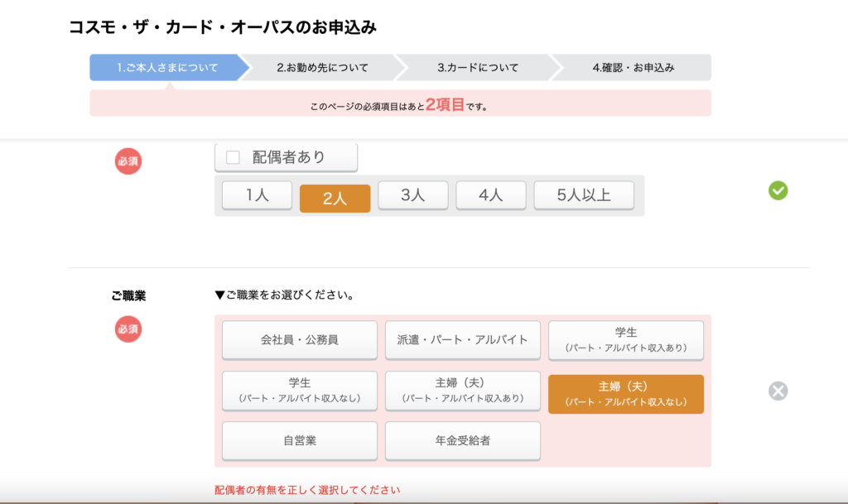Viewport: 848px width, 504px height.
Task: Click the gray X validation icon
Action: click(x=778, y=391)
